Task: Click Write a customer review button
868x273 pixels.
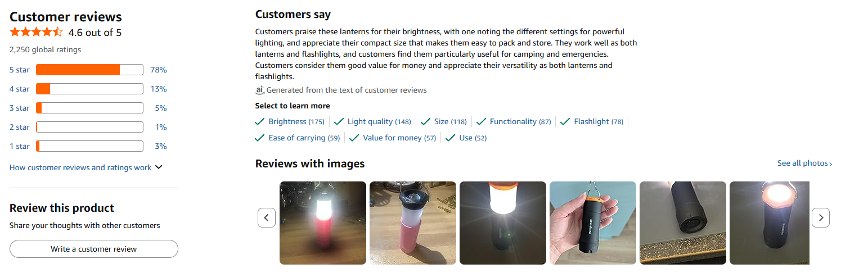Action: [x=94, y=249]
